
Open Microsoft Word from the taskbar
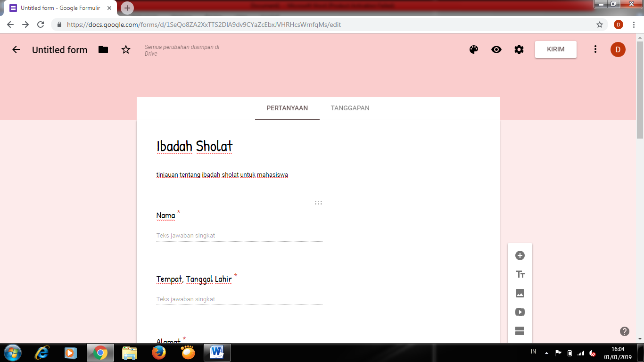point(217,352)
